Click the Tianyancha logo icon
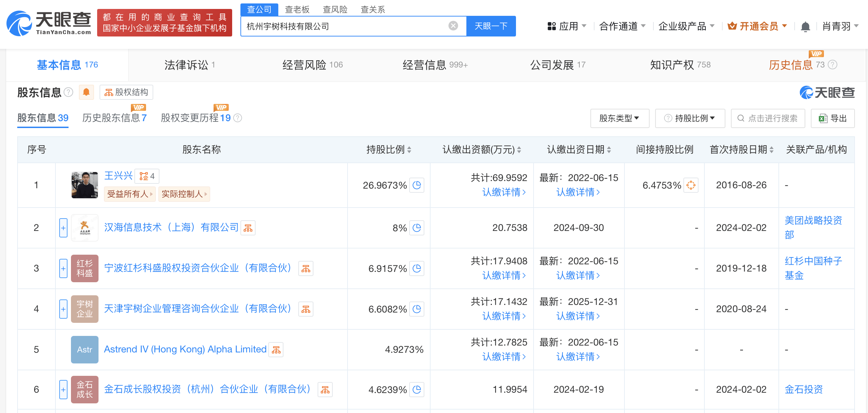 (19, 23)
